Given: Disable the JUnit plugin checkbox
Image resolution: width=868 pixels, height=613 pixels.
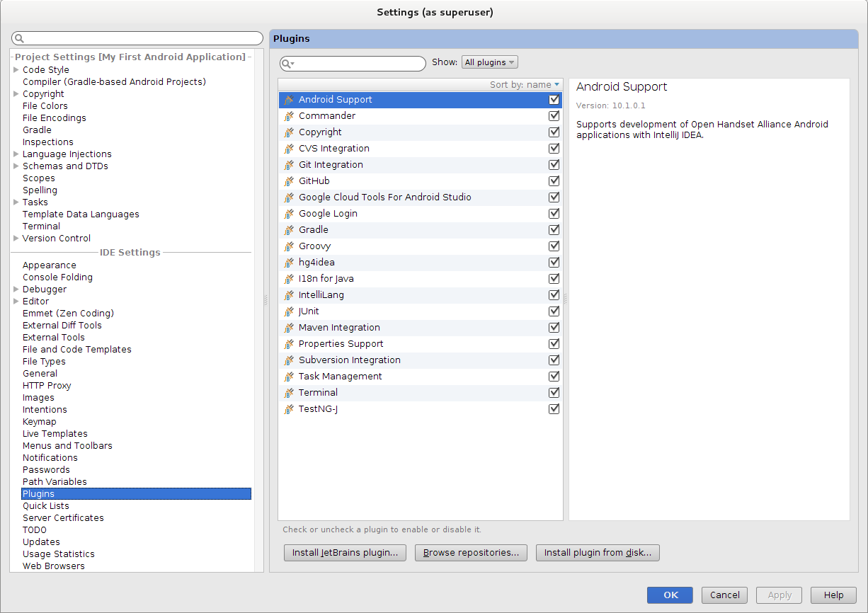Looking at the screenshot, I should [x=554, y=311].
